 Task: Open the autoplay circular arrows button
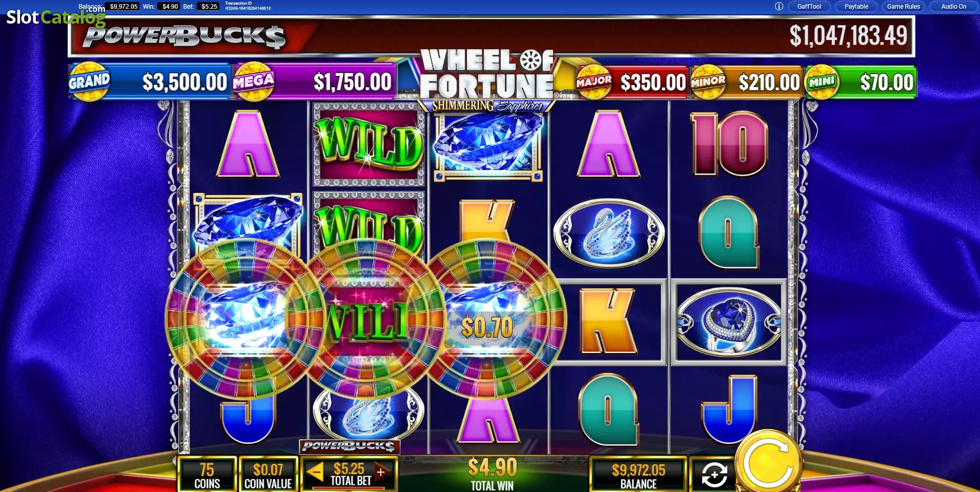tap(714, 475)
